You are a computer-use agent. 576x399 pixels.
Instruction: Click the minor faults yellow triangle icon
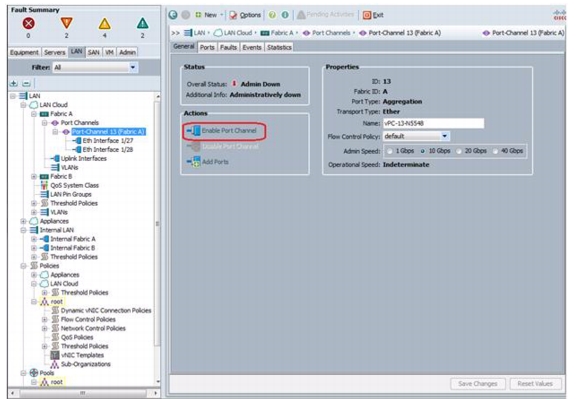tap(105, 24)
